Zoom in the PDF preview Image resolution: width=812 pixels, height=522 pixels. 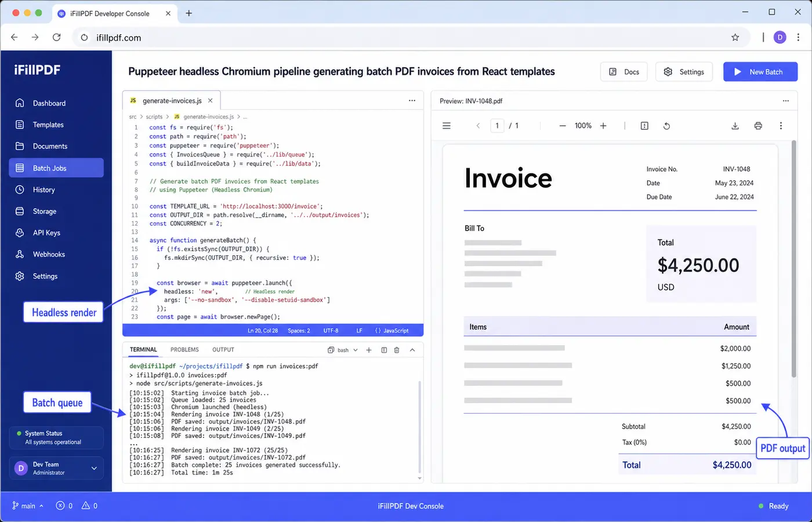coord(603,126)
